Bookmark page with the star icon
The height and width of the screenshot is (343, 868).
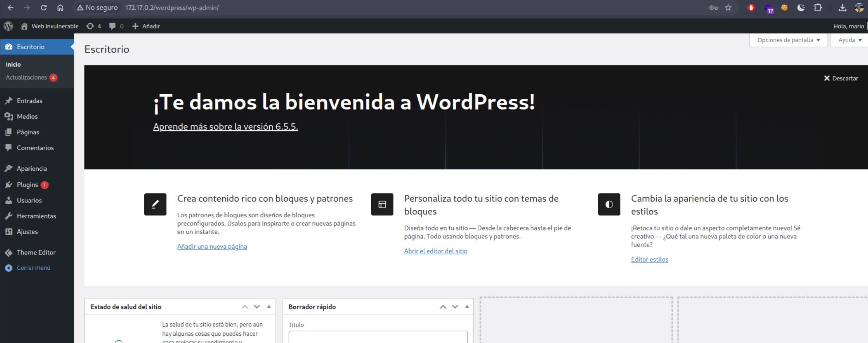[x=728, y=8]
